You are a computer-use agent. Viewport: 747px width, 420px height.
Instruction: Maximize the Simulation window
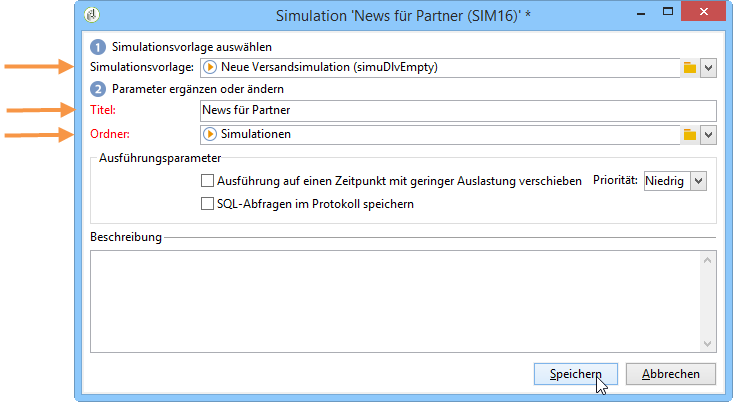[668, 12]
